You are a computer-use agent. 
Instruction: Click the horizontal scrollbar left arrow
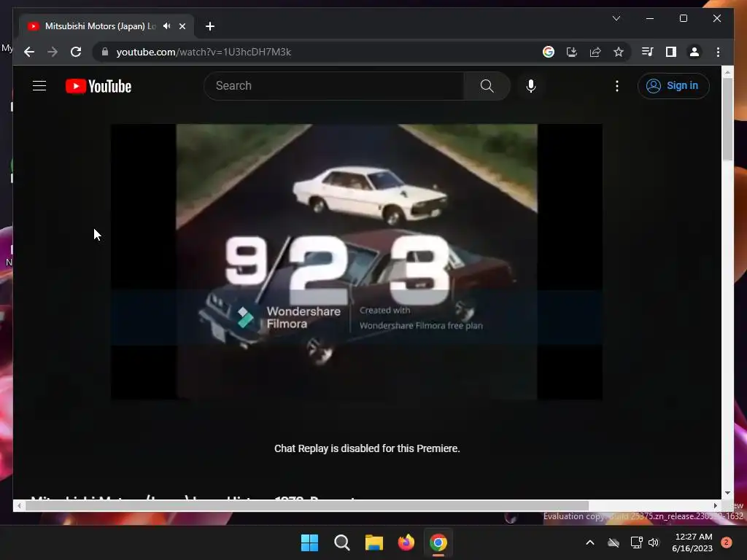coord(19,506)
